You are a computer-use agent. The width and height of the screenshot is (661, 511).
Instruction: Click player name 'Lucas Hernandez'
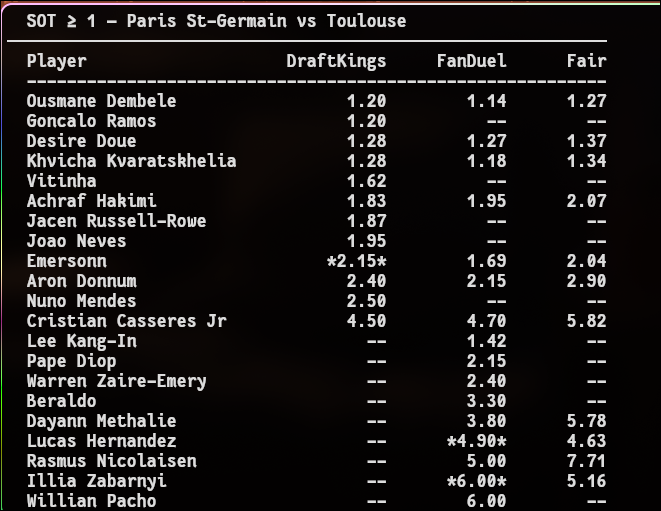tap(101, 441)
